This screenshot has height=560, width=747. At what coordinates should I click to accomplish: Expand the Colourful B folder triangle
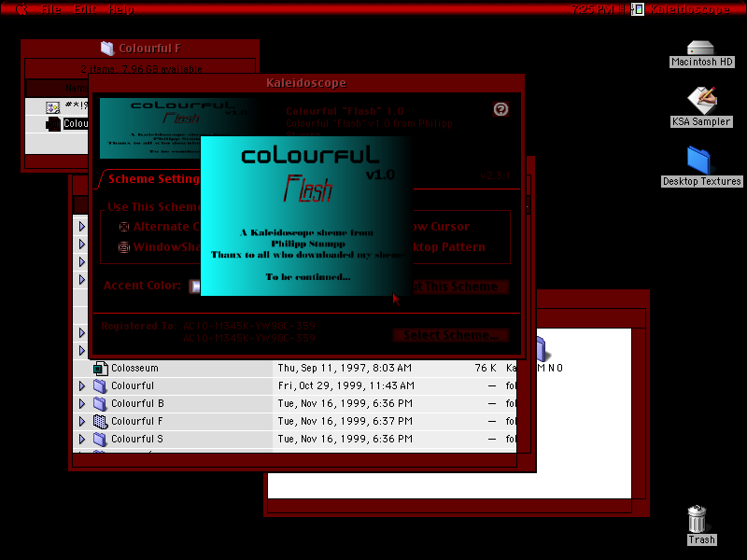82,403
